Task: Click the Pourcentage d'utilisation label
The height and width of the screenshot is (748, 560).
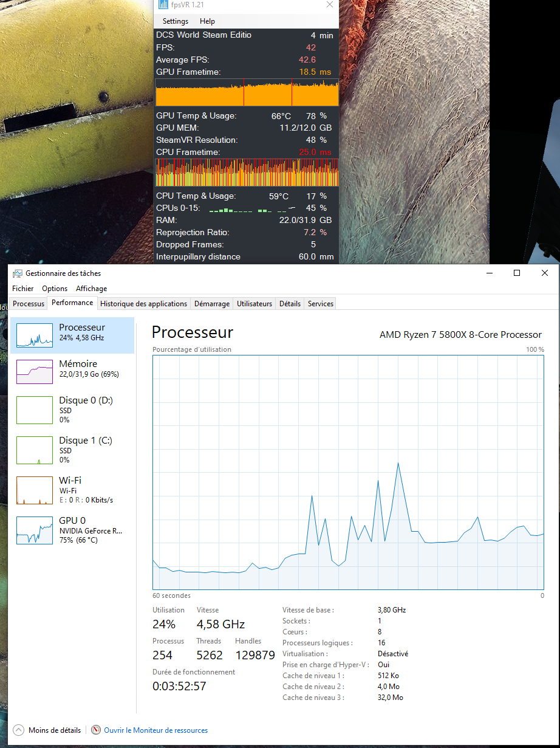Action: pos(192,349)
